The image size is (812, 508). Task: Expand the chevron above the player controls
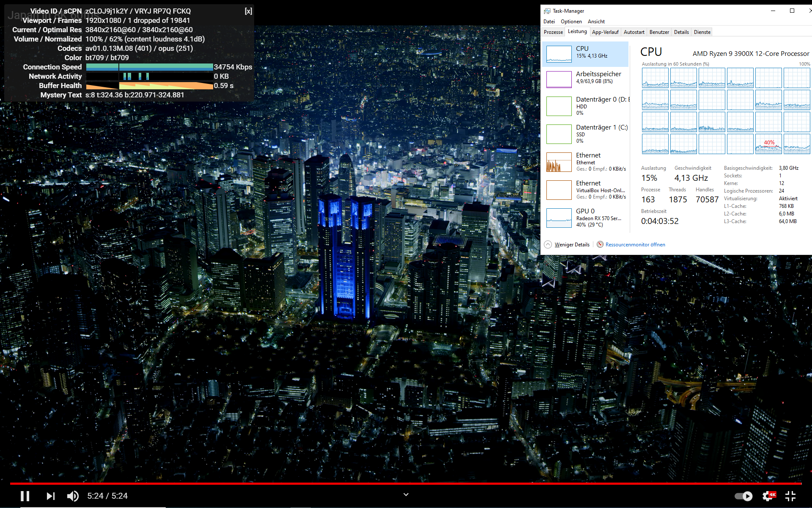406,494
